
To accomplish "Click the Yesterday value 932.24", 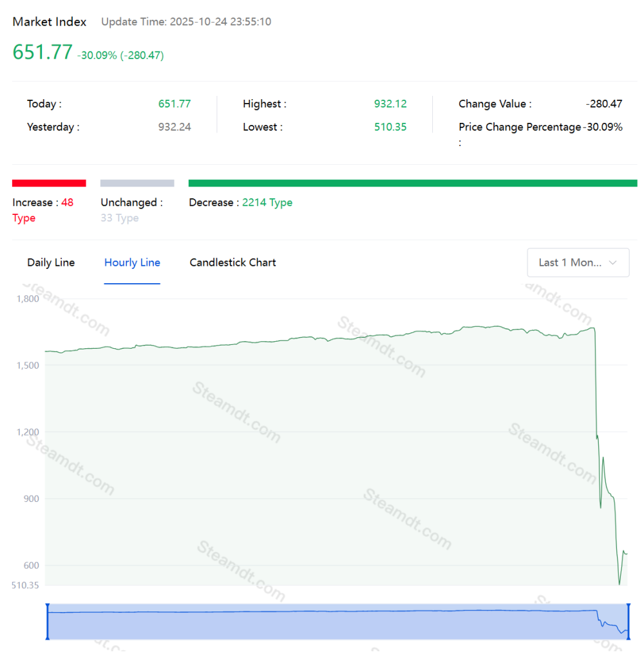I will tap(175, 127).
